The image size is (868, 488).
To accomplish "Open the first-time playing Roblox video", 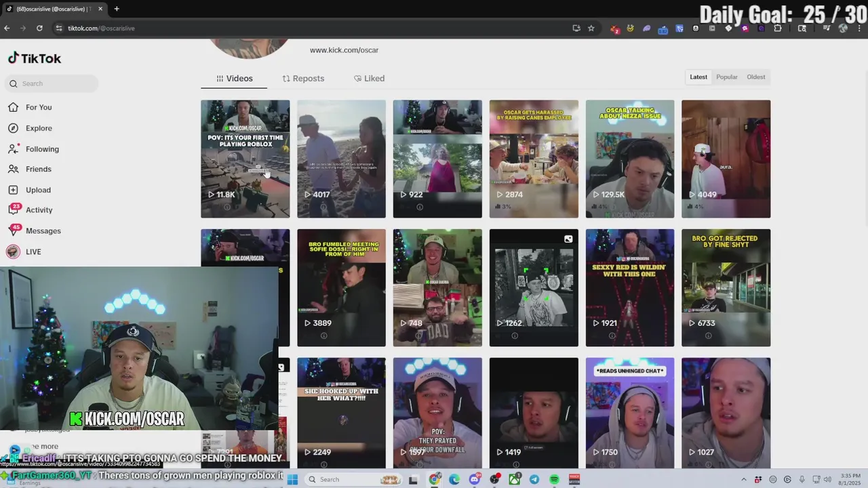I will (x=245, y=159).
